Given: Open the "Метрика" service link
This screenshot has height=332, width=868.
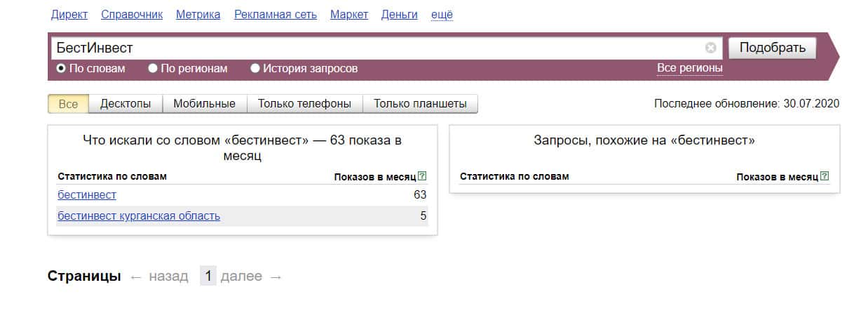Looking at the screenshot, I should pyautogui.click(x=198, y=15).
